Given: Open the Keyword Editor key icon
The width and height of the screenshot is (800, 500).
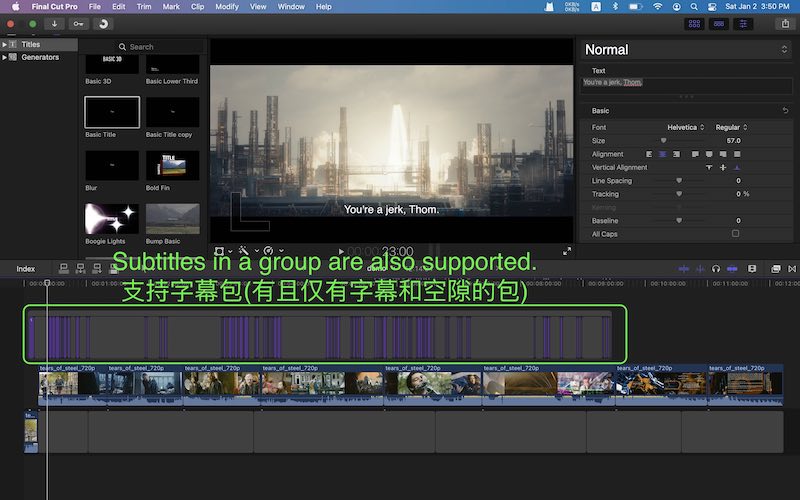Looking at the screenshot, I should click(79, 23).
